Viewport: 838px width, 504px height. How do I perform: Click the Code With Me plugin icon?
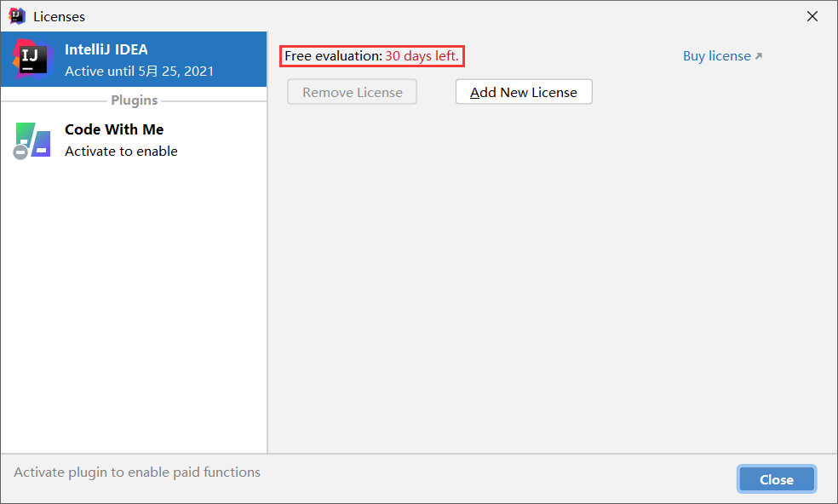click(x=32, y=140)
